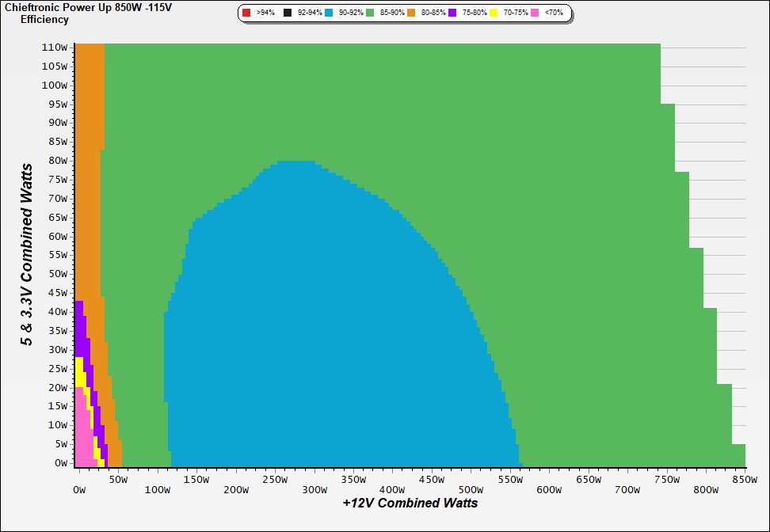
Task: Click the black 92-94% legend swatch
Action: click(288, 13)
